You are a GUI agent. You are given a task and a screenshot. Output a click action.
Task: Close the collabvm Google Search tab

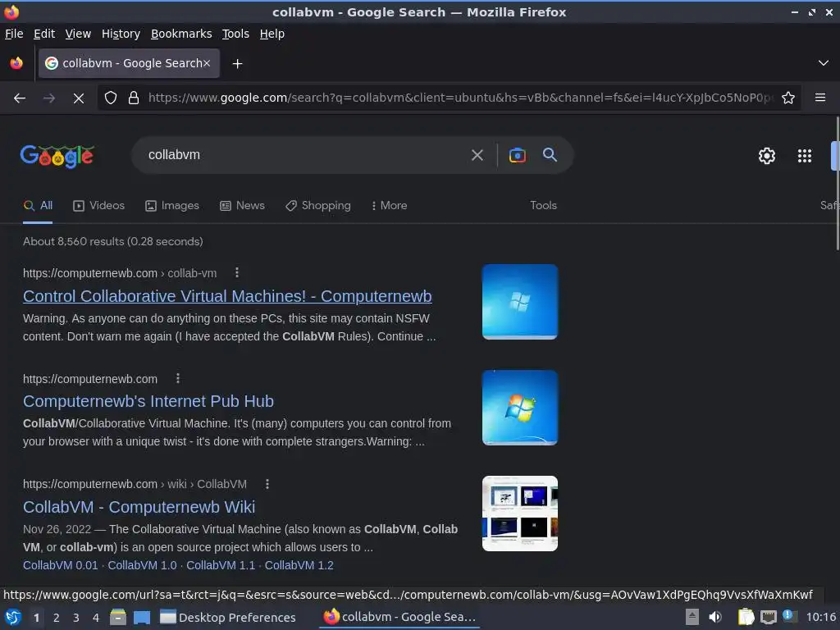(x=206, y=63)
